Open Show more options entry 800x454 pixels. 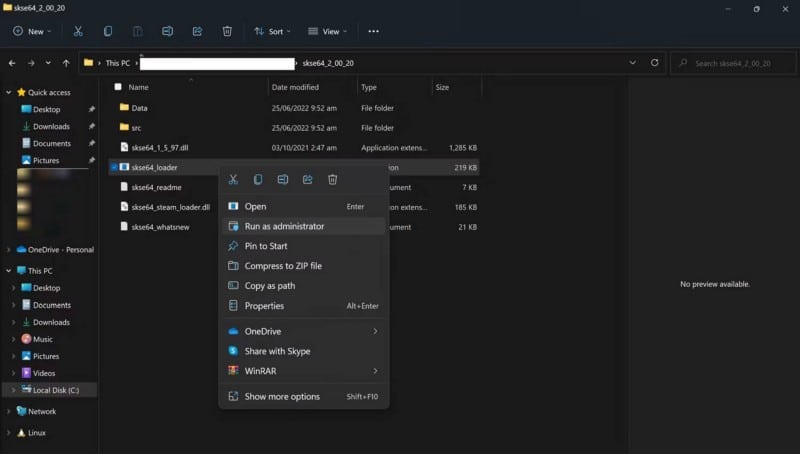click(x=282, y=397)
